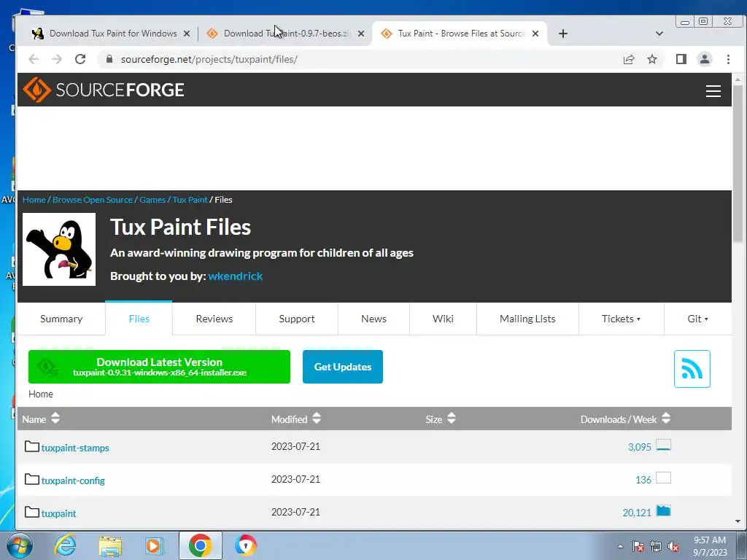Close the Browse Files at SourceForge tab
747x560 pixels.
(x=535, y=34)
